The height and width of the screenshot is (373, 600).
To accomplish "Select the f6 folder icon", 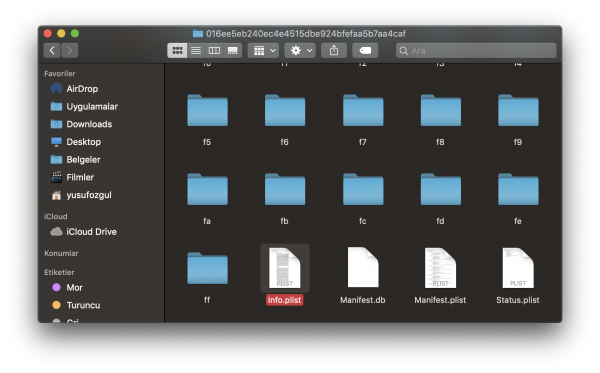I will tap(285, 111).
